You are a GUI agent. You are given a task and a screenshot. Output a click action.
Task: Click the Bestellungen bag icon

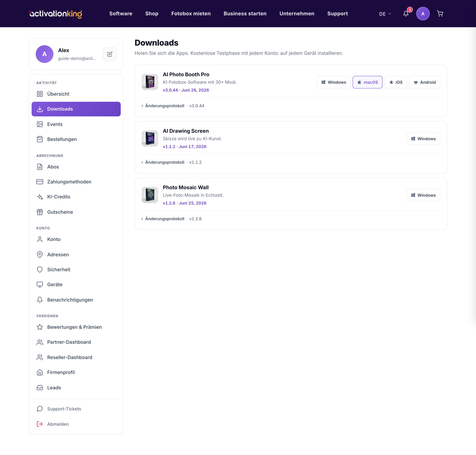pyautogui.click(x=40, y=139)
